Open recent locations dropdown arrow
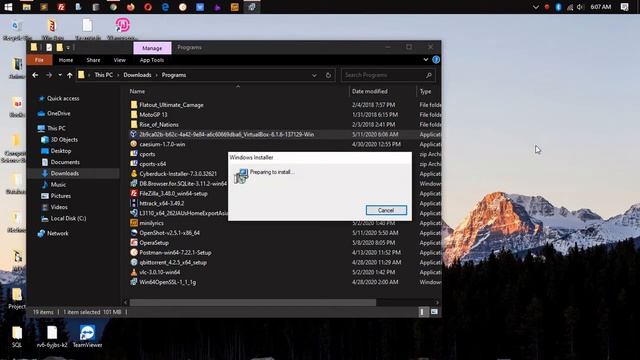640x360 pixels. click(60, 75)
